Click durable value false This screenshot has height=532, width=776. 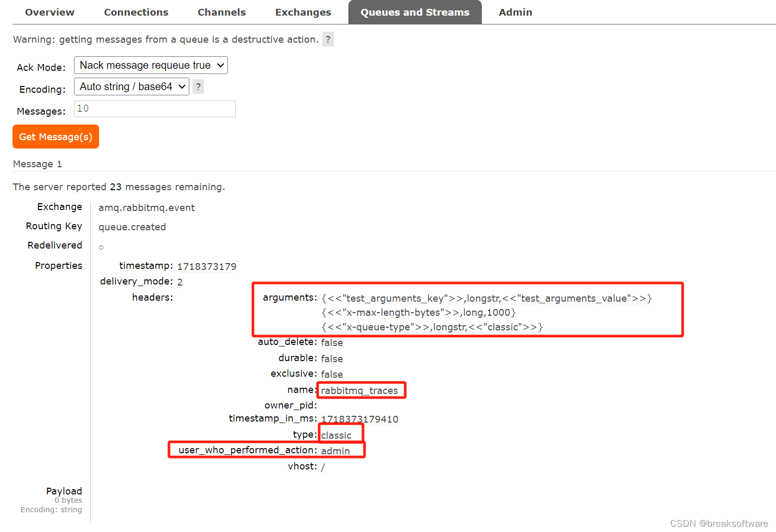tap(332, 358)
